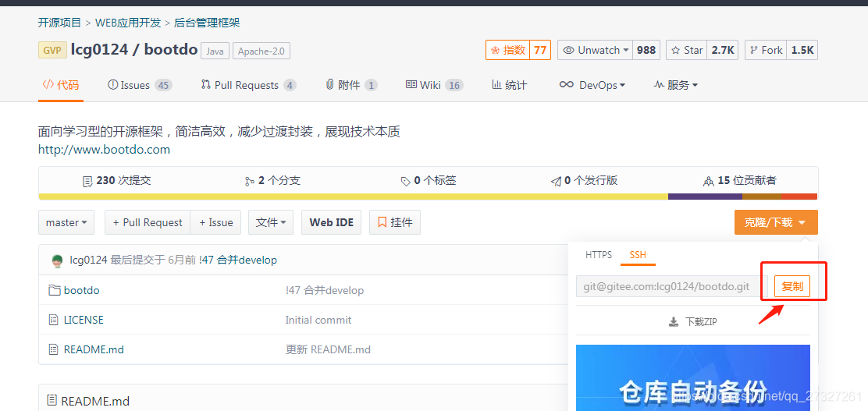Open the !47 合并develop commit link

[x=237, y=260]
